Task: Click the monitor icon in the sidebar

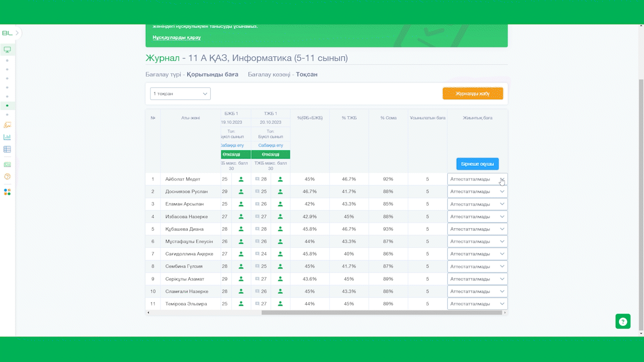Action: [x=7, y=50]
